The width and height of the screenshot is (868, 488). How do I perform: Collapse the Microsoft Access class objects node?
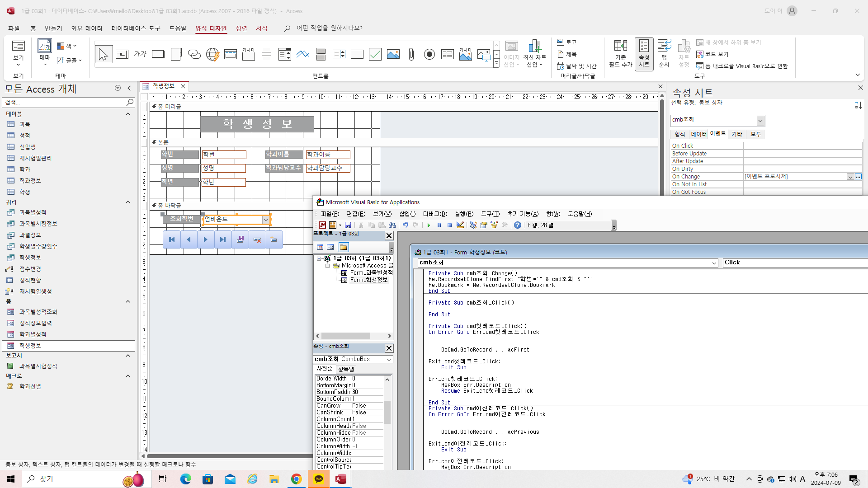click(328, 266)
